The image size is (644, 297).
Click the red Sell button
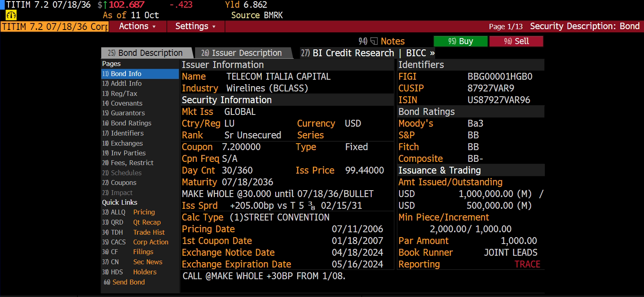[516, 41]
